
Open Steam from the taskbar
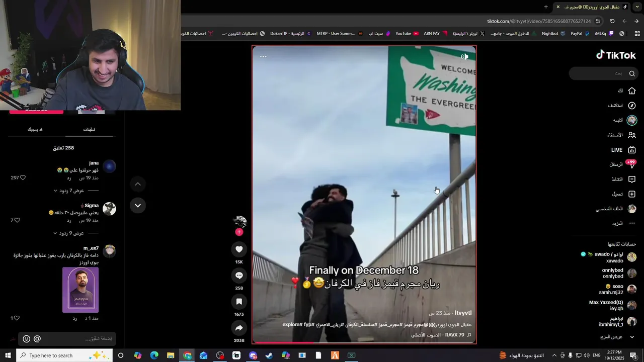(269, 355)
